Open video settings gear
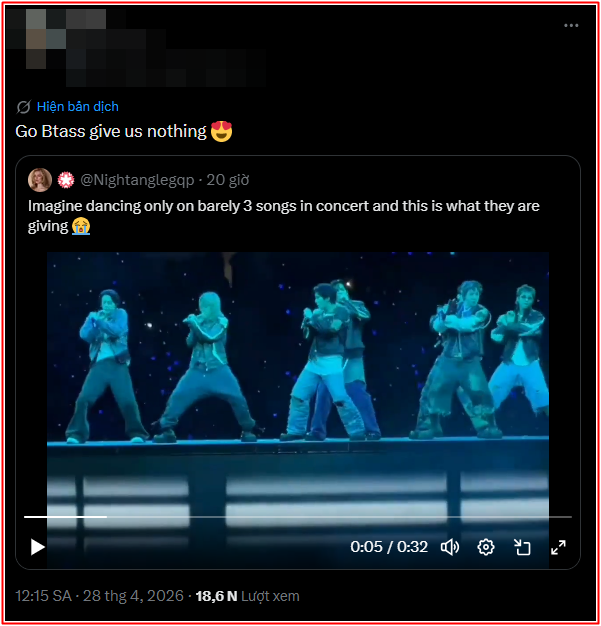This screenshot has height=626, width=601. 486,547
